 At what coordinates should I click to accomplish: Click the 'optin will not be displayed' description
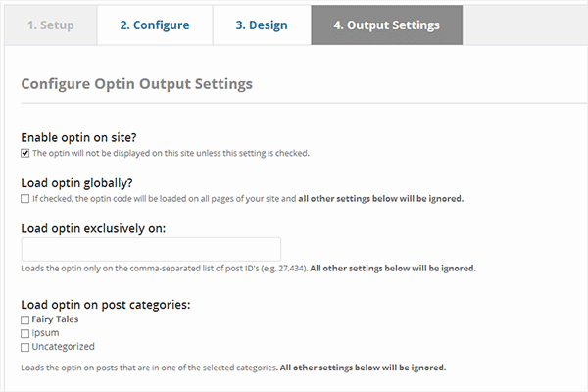click(x=171, y=153)
